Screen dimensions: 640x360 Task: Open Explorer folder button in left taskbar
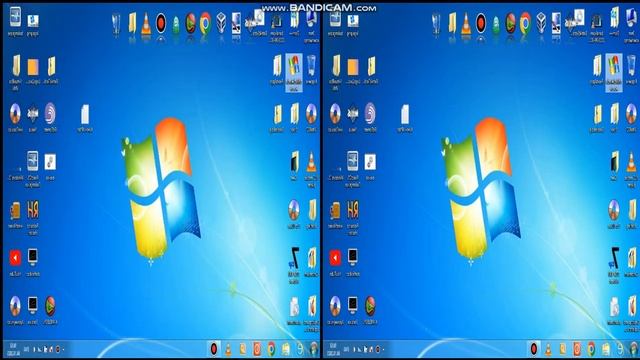(x=286, y=349)
